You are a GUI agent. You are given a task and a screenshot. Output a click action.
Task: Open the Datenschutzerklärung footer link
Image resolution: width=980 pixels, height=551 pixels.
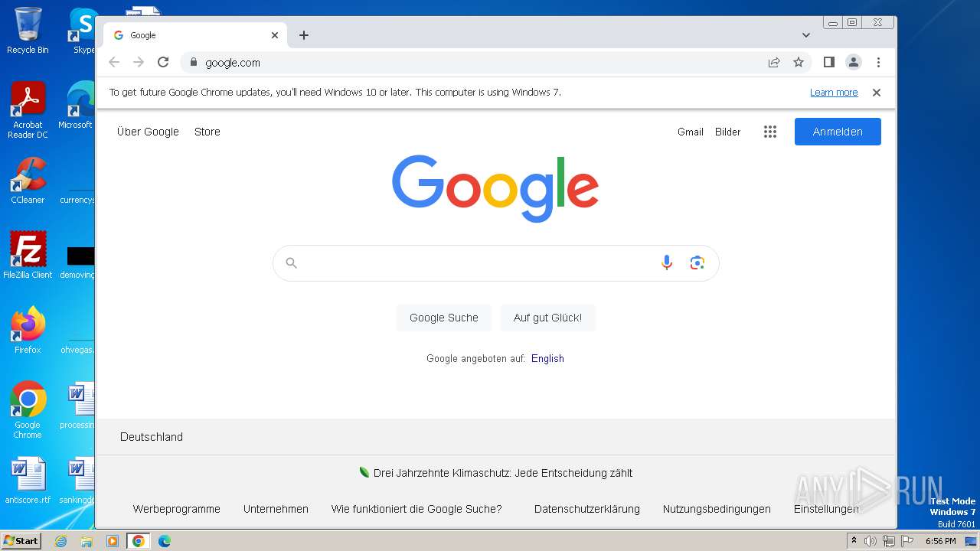point(587,509)
